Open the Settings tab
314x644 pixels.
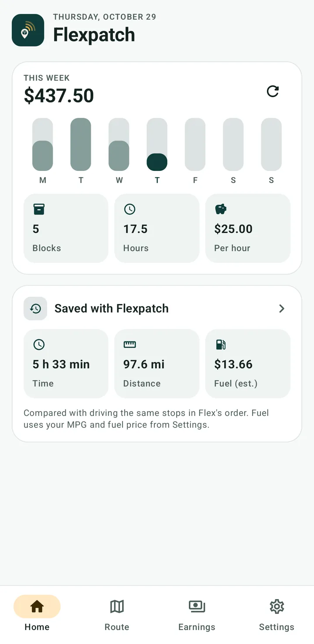(276, 614)
